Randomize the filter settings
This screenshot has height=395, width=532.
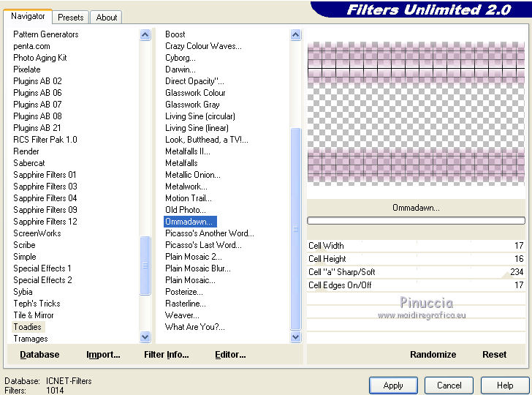pyautogui.click(x=433, y=355)
